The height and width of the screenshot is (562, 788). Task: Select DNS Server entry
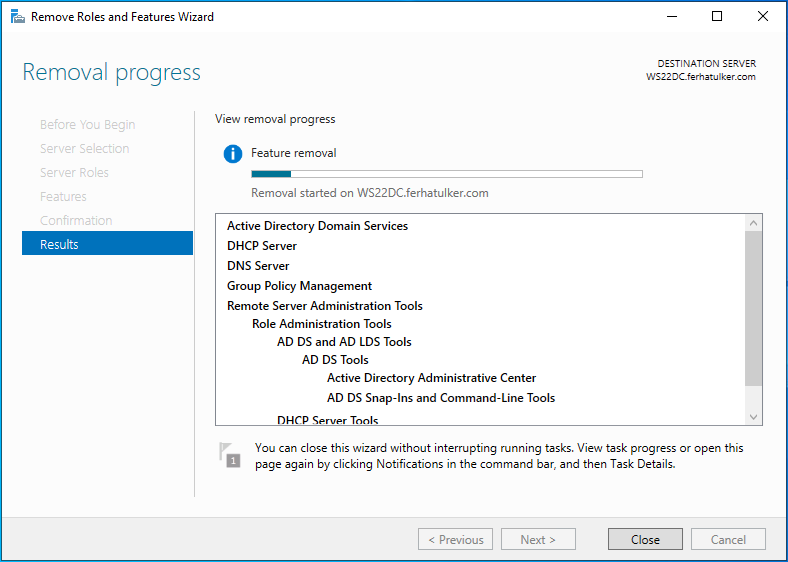[258, 266]
